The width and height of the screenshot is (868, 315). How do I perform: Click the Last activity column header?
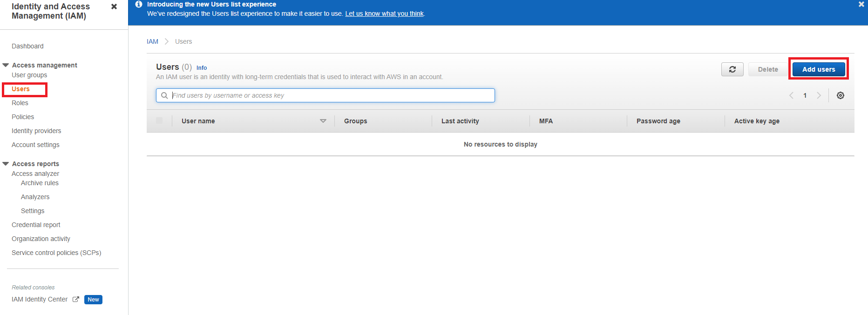coord(460,121)
